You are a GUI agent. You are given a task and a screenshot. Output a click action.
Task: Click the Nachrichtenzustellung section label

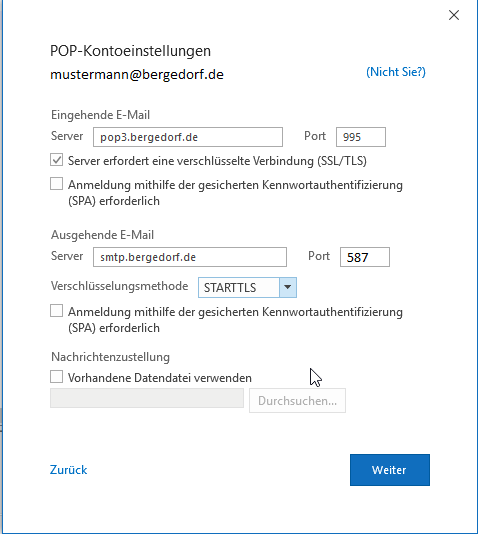click(110, 357)
